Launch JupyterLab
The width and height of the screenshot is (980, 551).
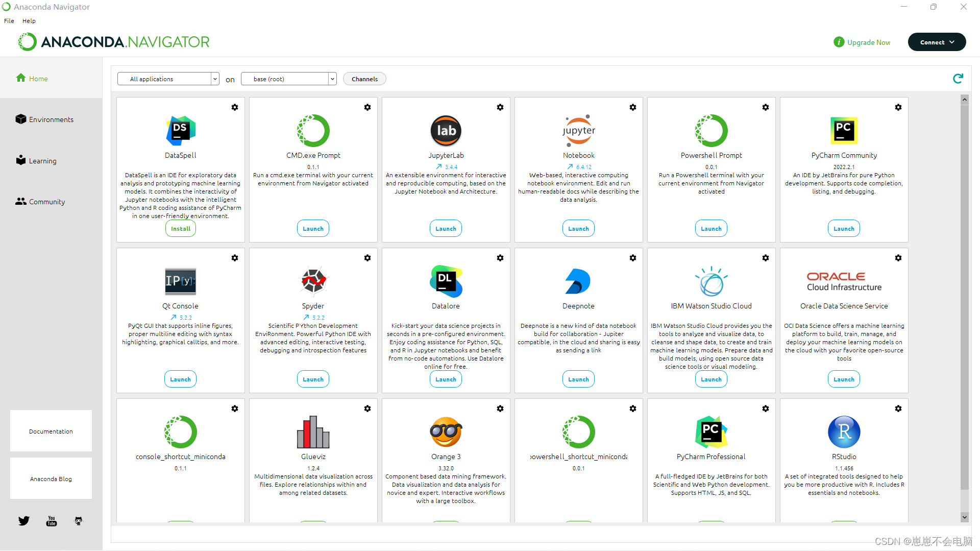click(446, 228)
